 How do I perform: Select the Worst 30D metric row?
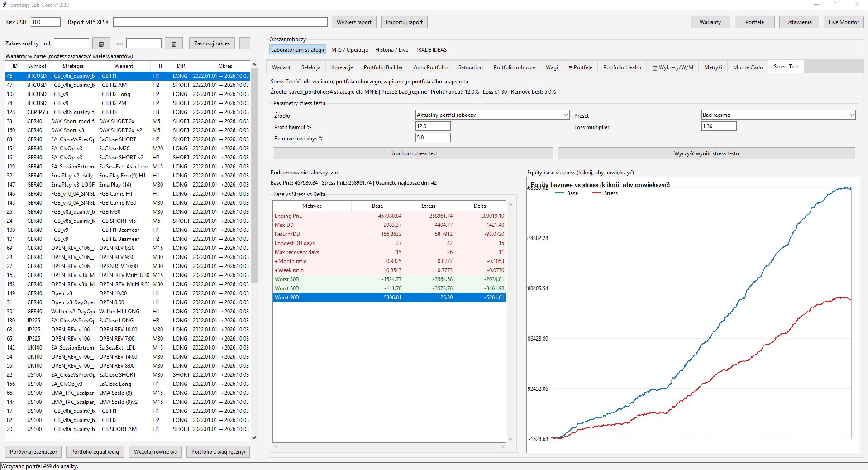click(389, 279)
